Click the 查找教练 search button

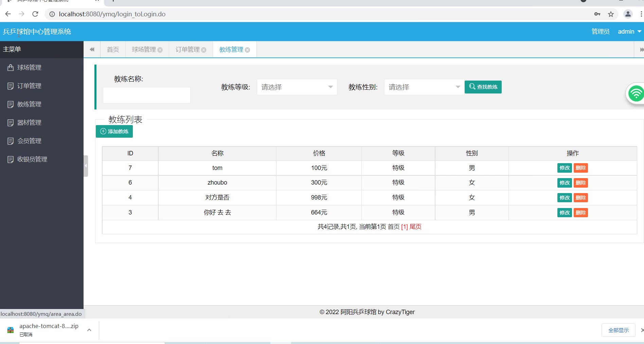(x=483, y=87)
